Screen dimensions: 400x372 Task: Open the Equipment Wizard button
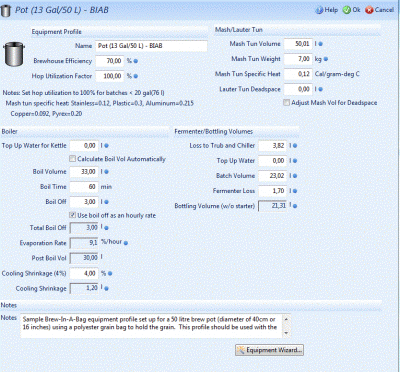coord(269,350)
